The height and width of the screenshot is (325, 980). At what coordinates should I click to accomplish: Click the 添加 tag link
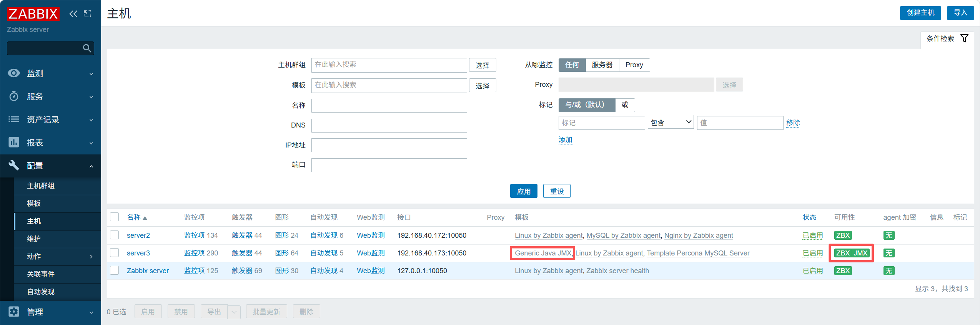(565, 140)
